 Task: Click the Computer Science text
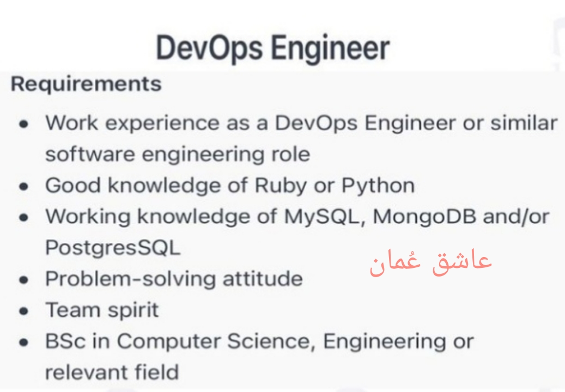pos(215,342)
